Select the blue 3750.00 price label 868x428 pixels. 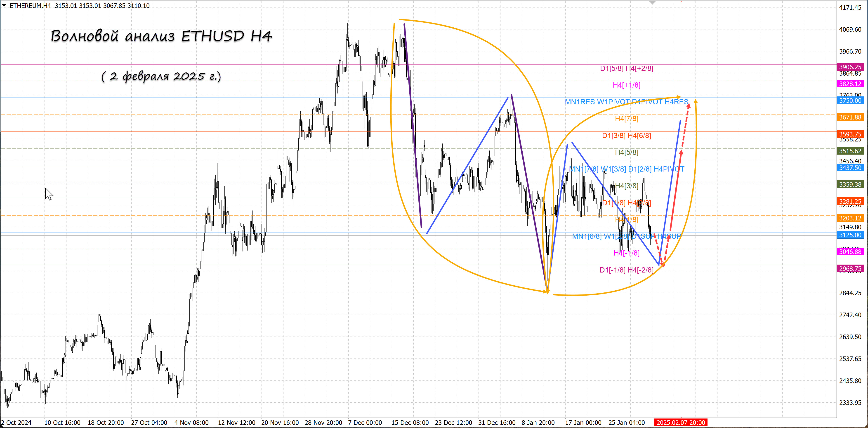click(x=850, y=100)
